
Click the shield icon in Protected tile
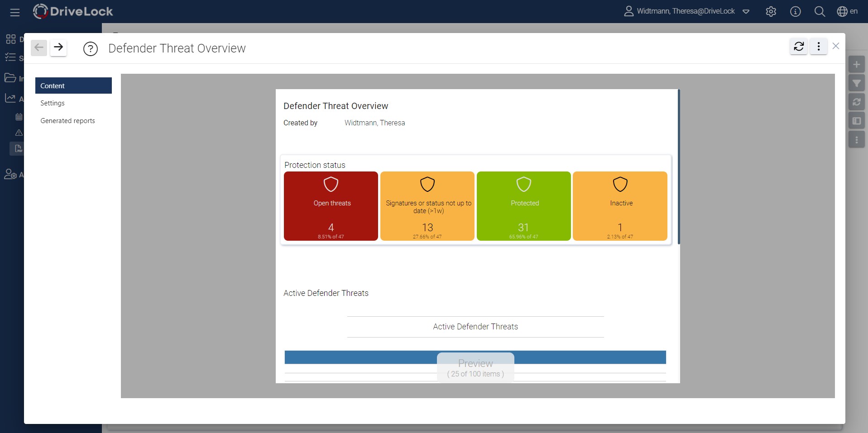(524, 184)
